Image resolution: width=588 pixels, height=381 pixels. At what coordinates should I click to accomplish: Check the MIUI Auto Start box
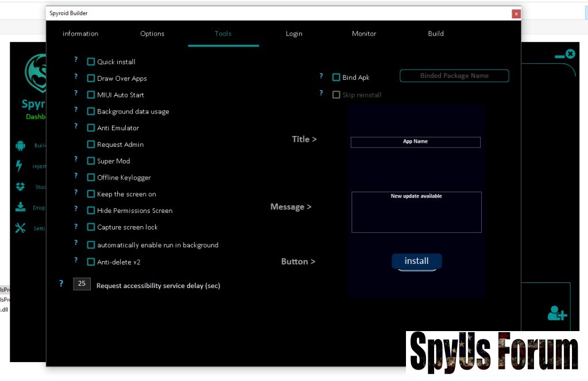pyautogui.click(x=91, y=95)
